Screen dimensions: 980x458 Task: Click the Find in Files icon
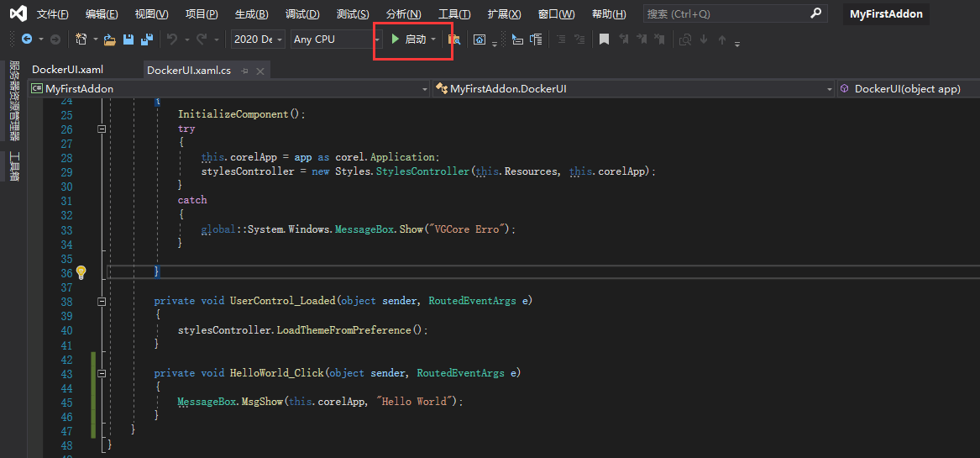click(x=454, y=39)
